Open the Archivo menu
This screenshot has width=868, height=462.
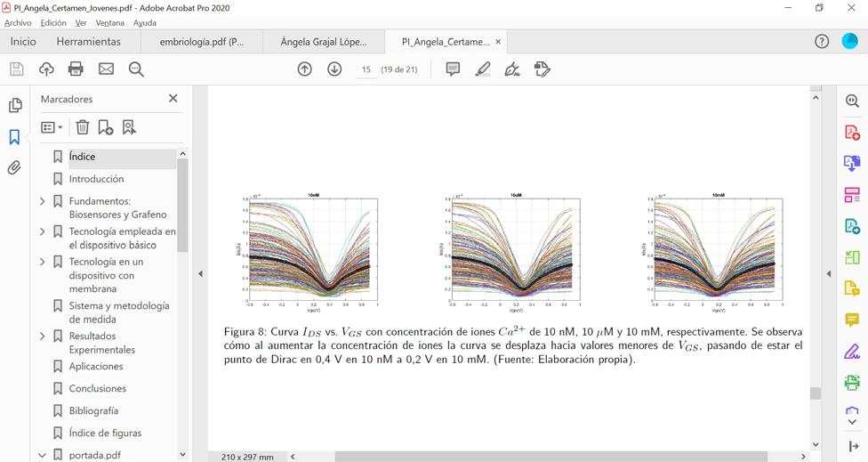click(x=18, y=23)
